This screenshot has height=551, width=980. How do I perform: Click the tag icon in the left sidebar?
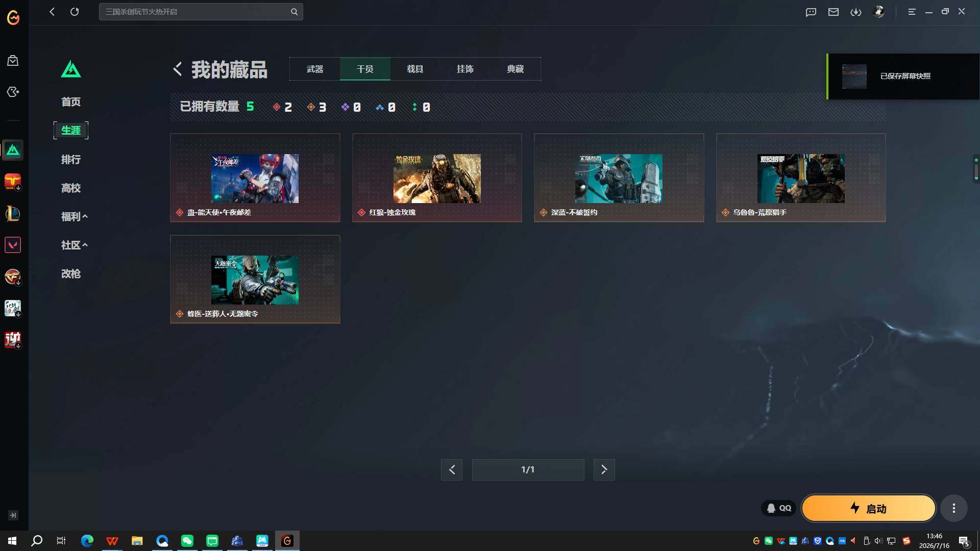point(13,92)
